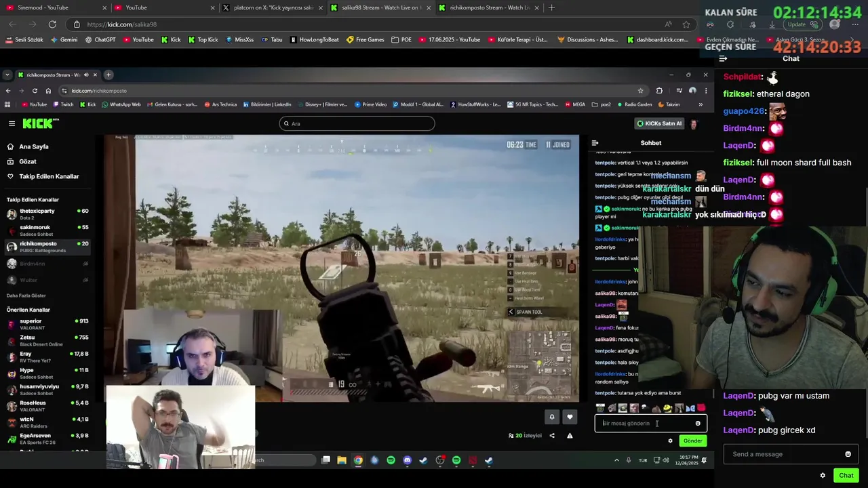Open Sohbet chat settings gear
The height and width of the screenshot is (488, 868).
671,441
